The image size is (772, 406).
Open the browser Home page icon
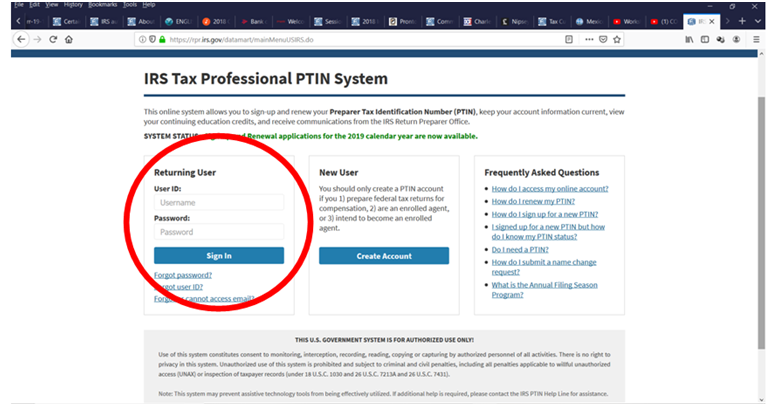click(x=69, y=39)
